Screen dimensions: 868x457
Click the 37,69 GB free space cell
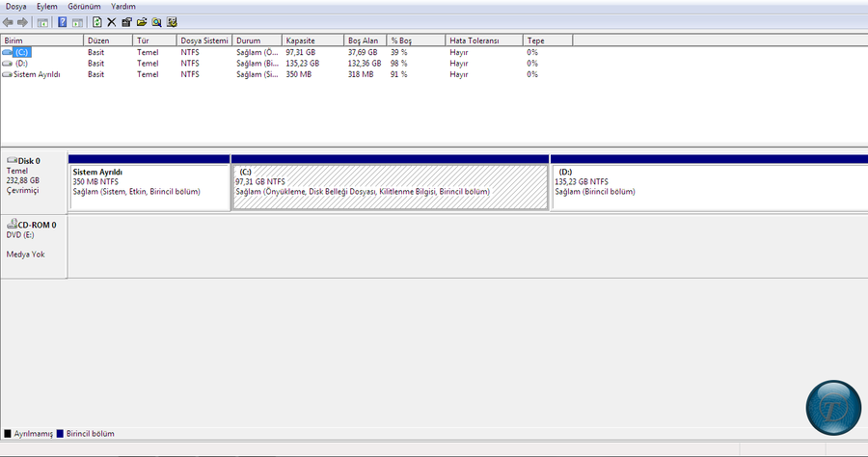pos(363,52)
